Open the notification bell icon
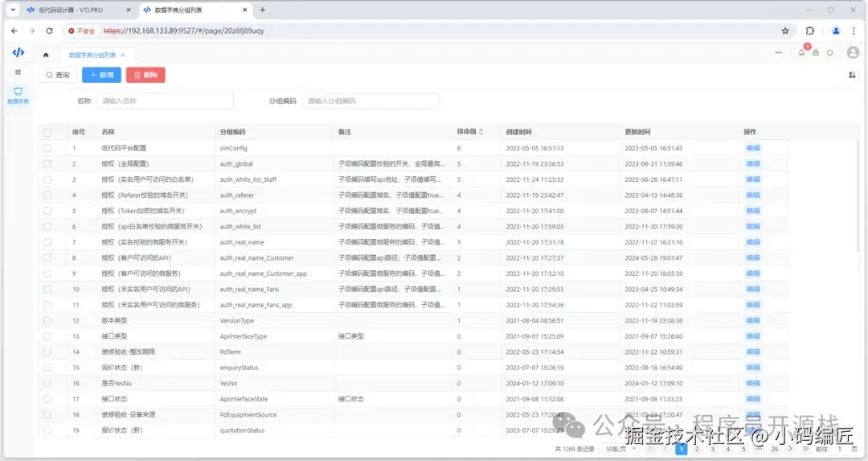The height and width of the screenshot is (461, 868). point(801,52)
